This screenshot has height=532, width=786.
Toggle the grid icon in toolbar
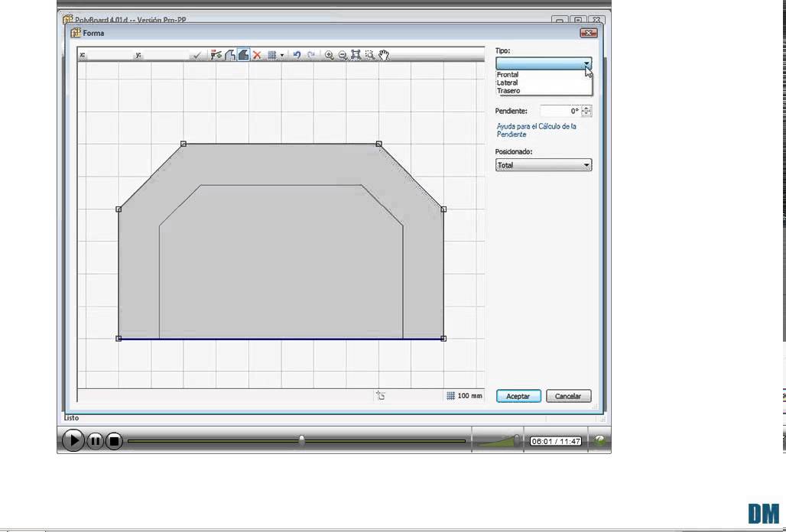[x=272, y=55]
